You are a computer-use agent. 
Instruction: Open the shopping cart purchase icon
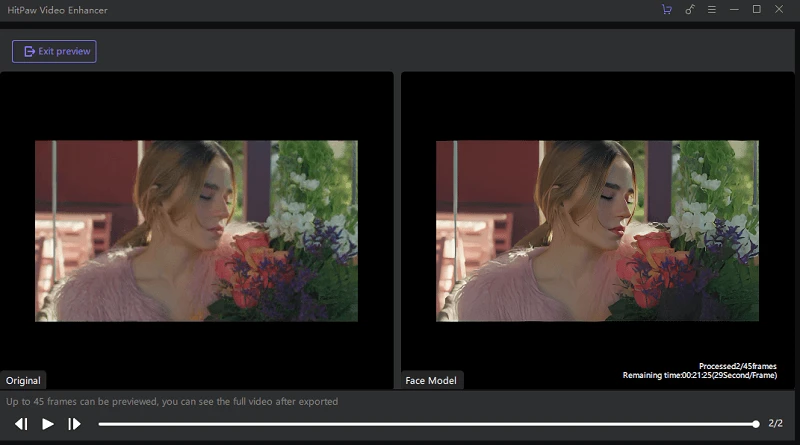pyautogui.click(x=666, y=10)
